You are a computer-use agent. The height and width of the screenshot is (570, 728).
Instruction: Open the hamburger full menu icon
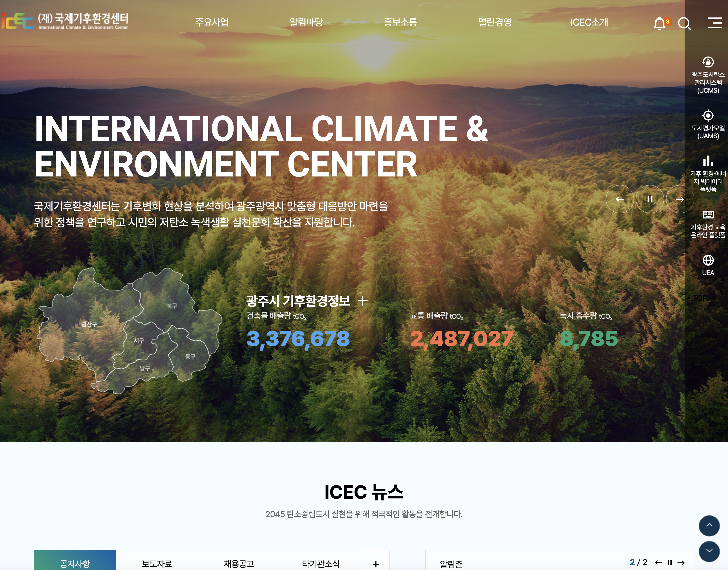(x=715, y=23)
